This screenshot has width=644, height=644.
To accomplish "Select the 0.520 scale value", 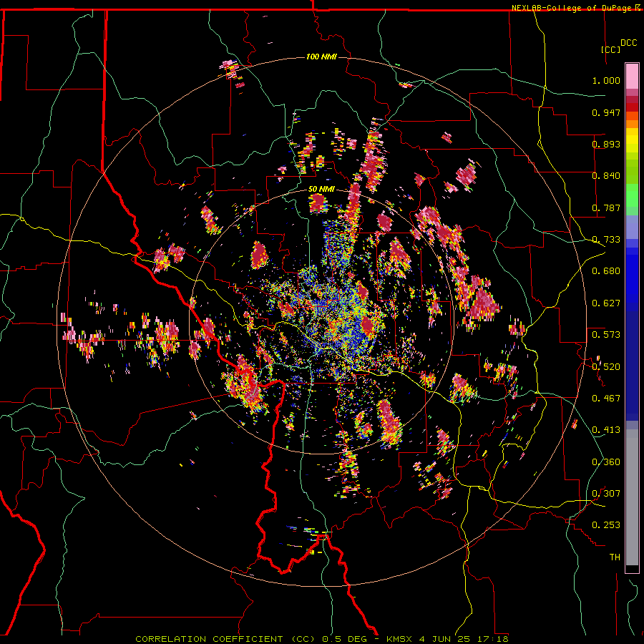I will [x=606, y=366].
